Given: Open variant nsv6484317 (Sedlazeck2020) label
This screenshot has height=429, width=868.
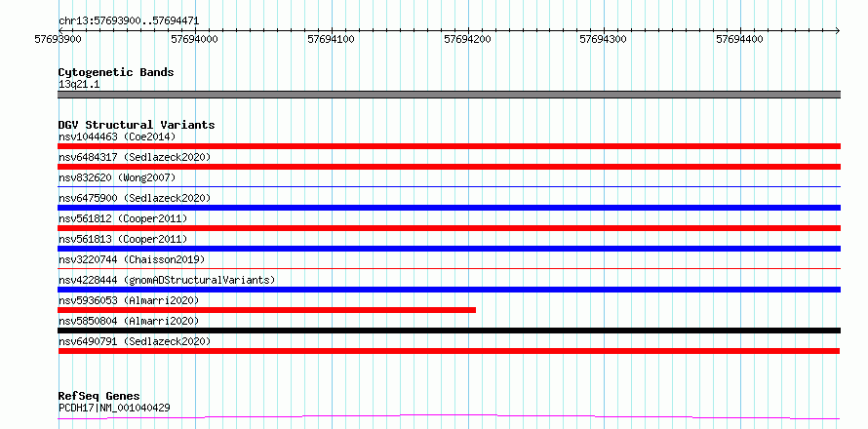Looking at the screenshot, I should (135, 157).
